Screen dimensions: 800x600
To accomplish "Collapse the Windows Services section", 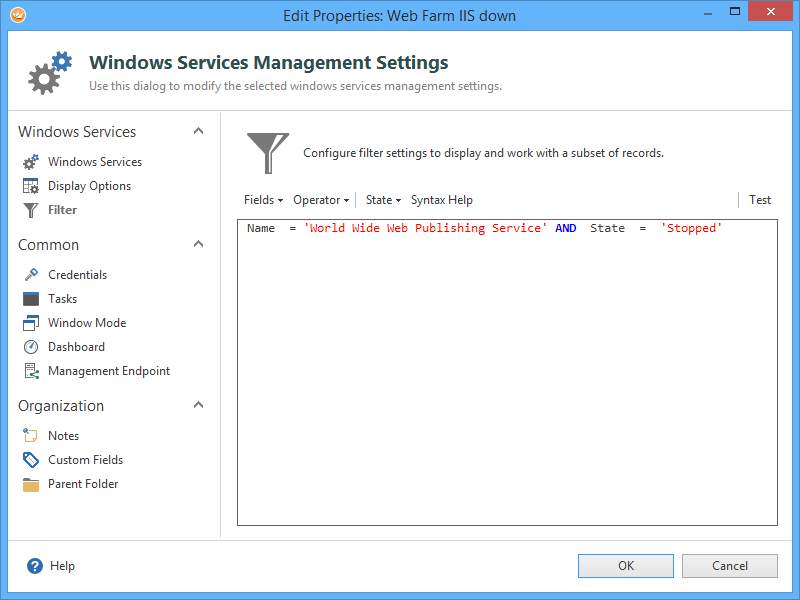I will click(x=198, y=131).
